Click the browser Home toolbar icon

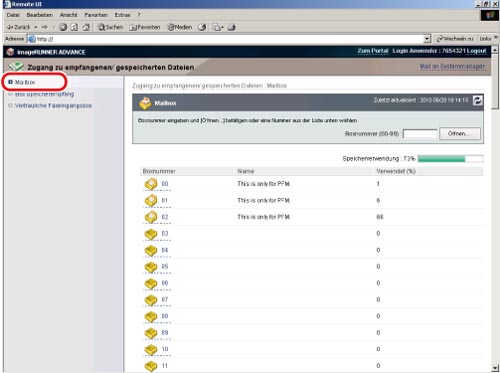tap(86, 27)
